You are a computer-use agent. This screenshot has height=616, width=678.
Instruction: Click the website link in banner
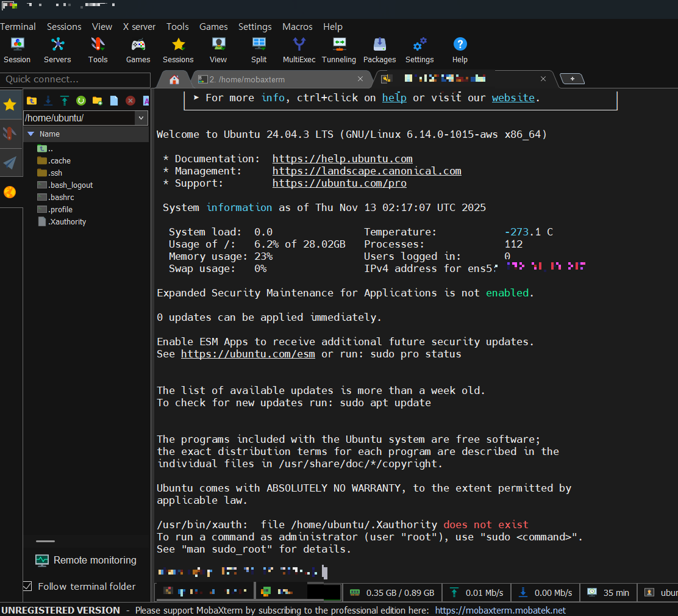(513, 98)
